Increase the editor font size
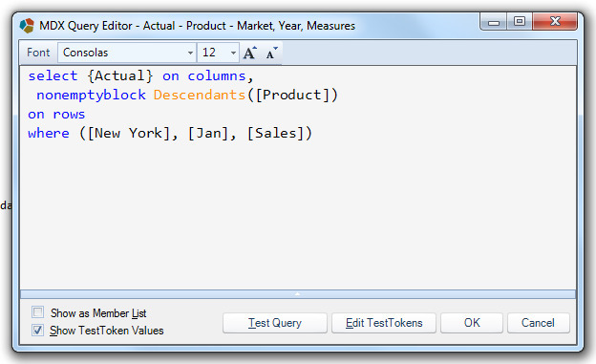This screenshot has width=596, height=364. coord(249,53)
